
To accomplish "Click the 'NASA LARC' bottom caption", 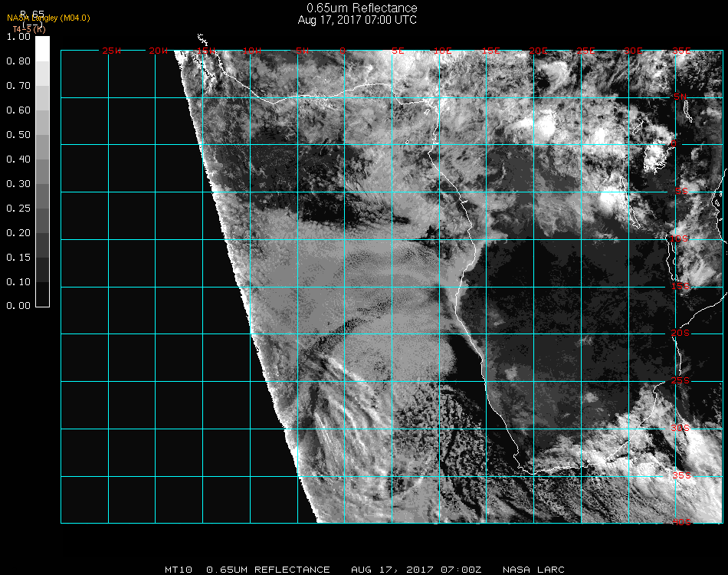I will (x=533, y=570).
